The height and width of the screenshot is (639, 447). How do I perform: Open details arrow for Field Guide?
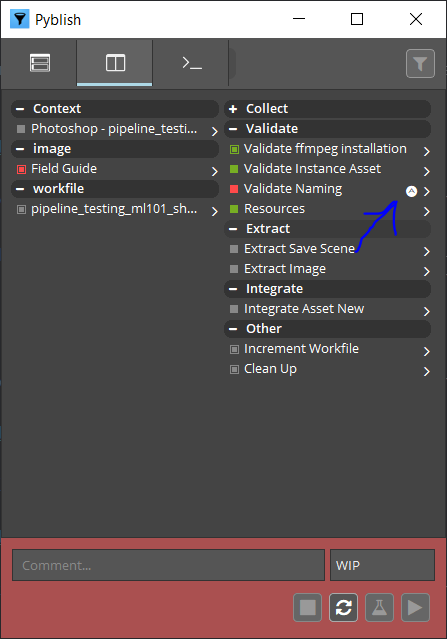[x=214, y=171]
